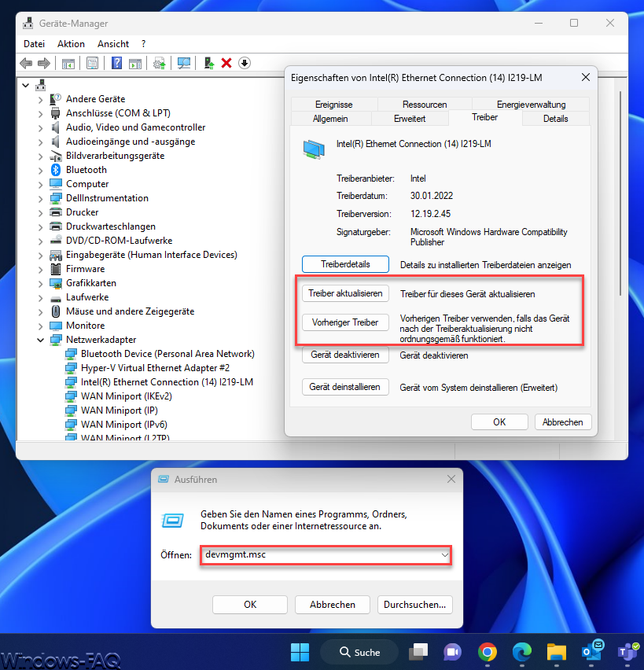Screen dimensions: 644x670
Task: Click the Bluetooth category icon
Action: [56, 170]
